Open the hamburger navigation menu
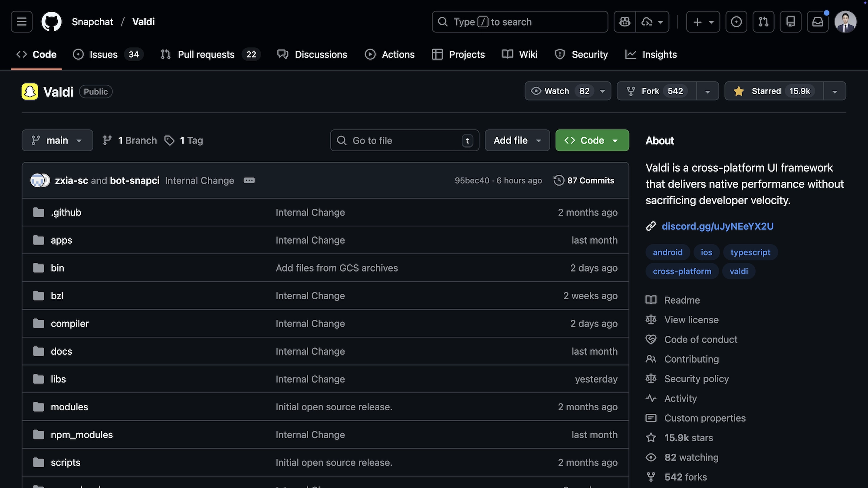 click(x=22, y=22)
